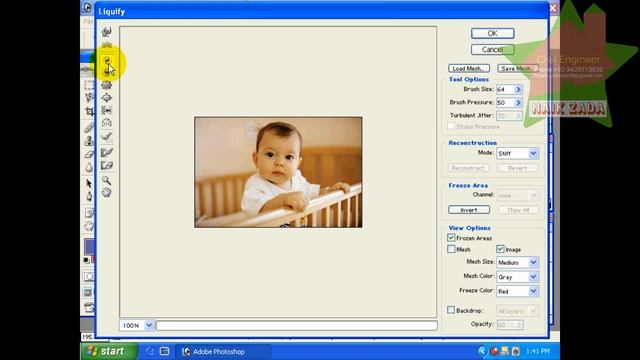The image size is (640, 360).
Task: Select the Liquify Hand tool
Action: 107,193
